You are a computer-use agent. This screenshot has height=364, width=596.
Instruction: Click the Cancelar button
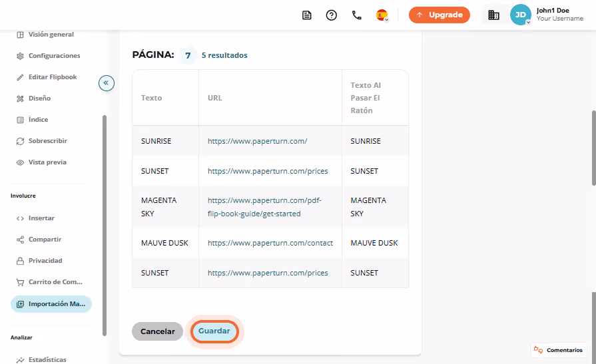(157, 331)
